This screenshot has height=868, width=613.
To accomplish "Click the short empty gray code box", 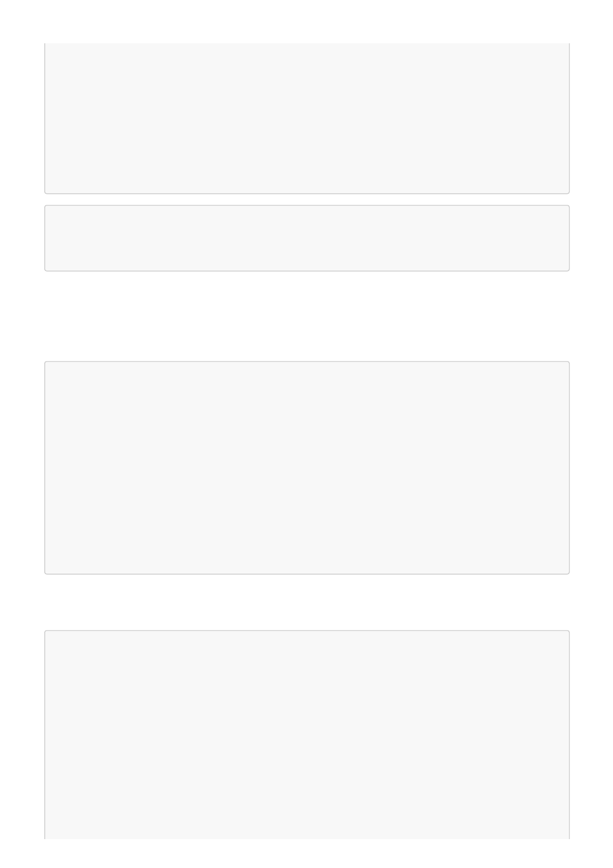I will [306, 238].
